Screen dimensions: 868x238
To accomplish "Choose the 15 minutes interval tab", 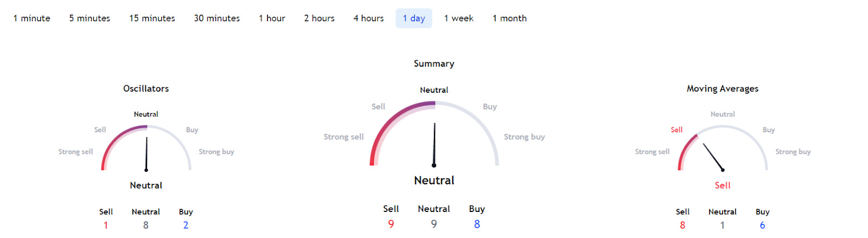I will 152,18.
